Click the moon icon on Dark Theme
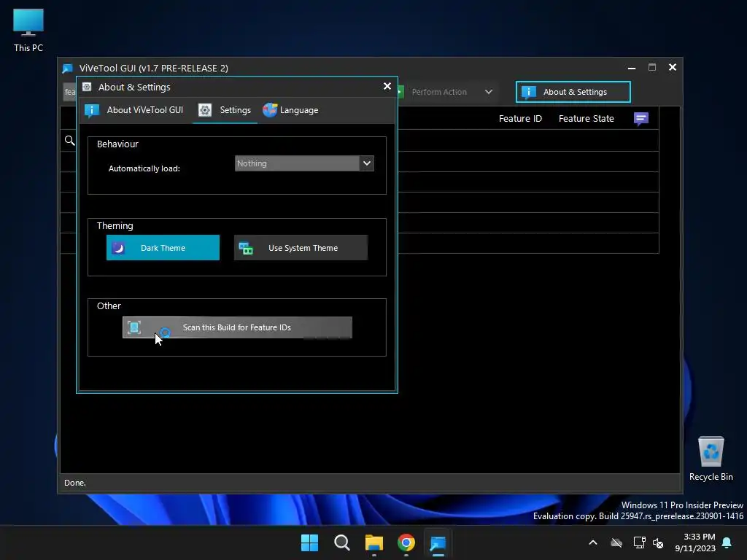 point(118,248)
